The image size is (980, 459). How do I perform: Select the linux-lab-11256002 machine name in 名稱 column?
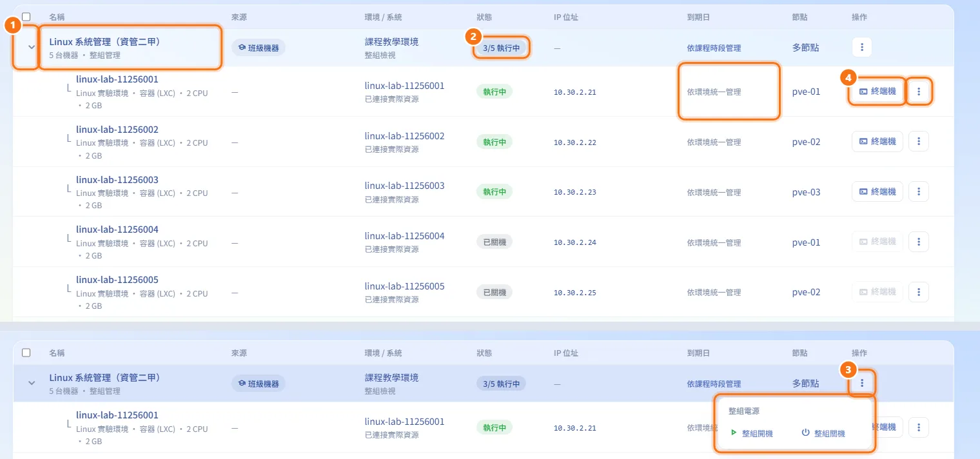point(117,130)
